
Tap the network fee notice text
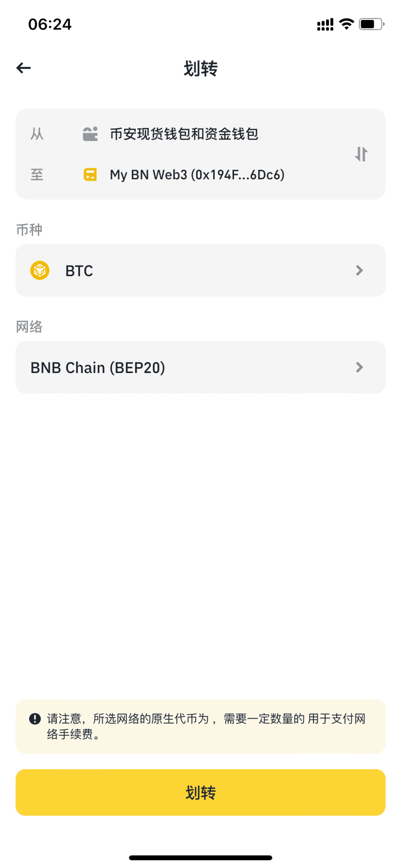coord(206,726)
